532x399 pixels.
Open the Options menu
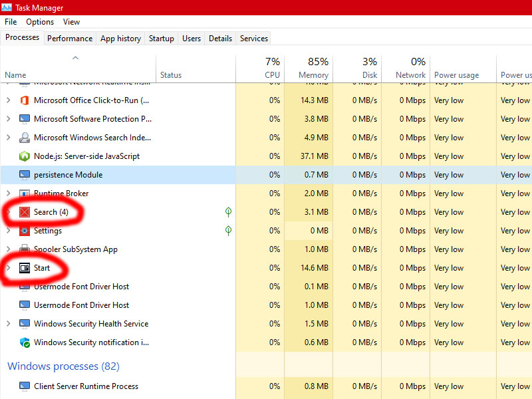tap(40, 22)
